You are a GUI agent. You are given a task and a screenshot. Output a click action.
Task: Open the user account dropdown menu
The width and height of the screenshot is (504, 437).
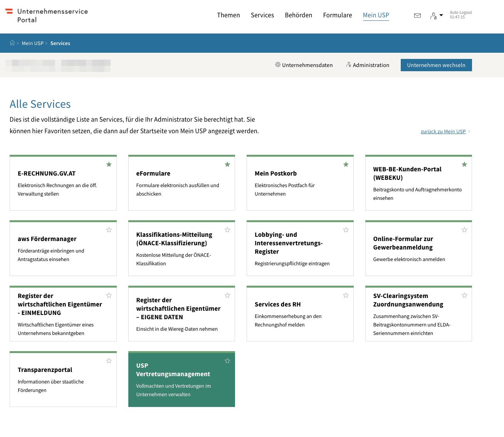point(437,16)
